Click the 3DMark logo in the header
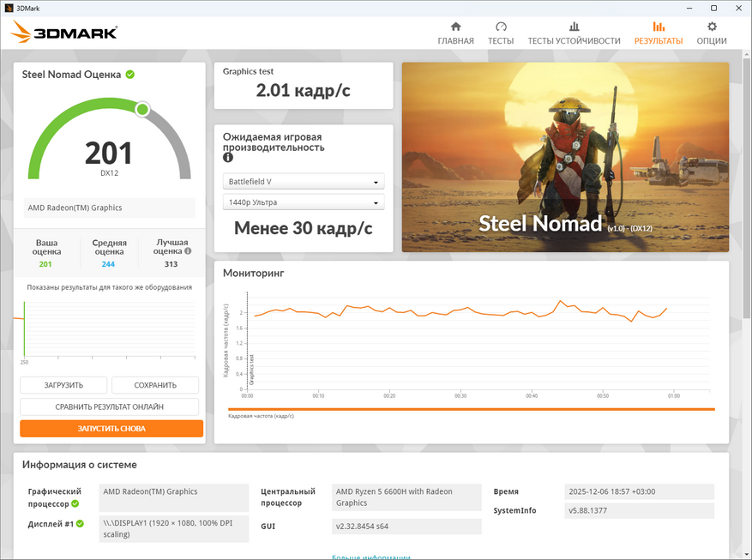The height and width of the screenshot is (560, 752). pyautogui.click(x=64, y=33)
